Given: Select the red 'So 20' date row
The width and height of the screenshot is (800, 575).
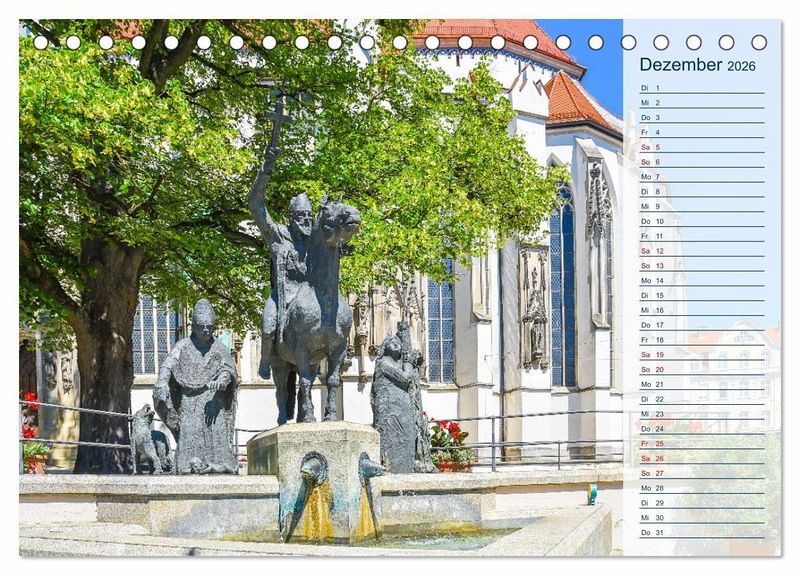Looking at the screenshot, I should click(702, 369).
